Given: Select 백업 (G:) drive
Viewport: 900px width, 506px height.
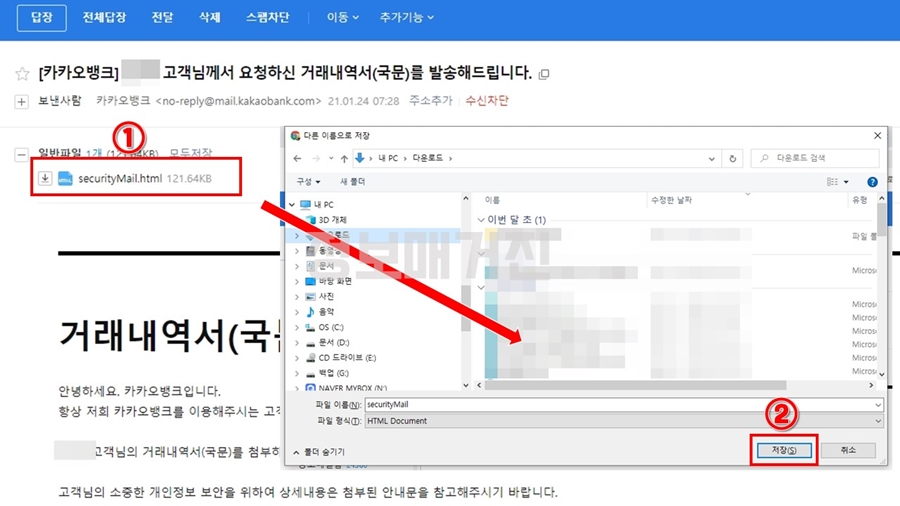Looking at the screenshot, I should click(x=333, y=373).
